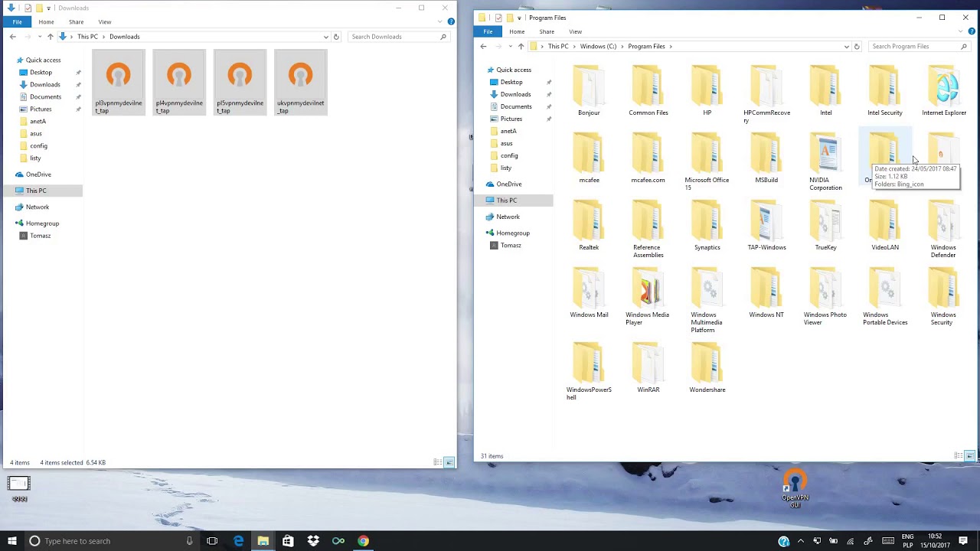
Task: Open View tab in Program Files window
Action: (575, 31)
